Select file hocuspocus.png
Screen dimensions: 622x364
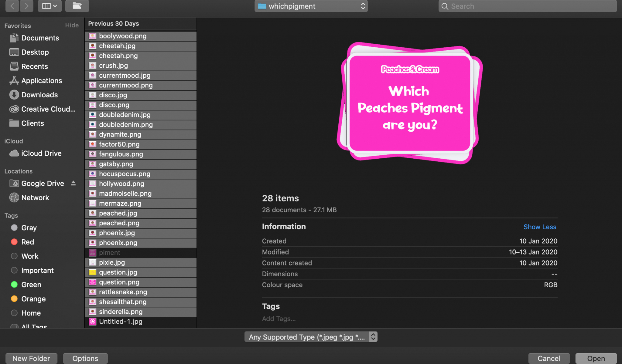point(141,174)
